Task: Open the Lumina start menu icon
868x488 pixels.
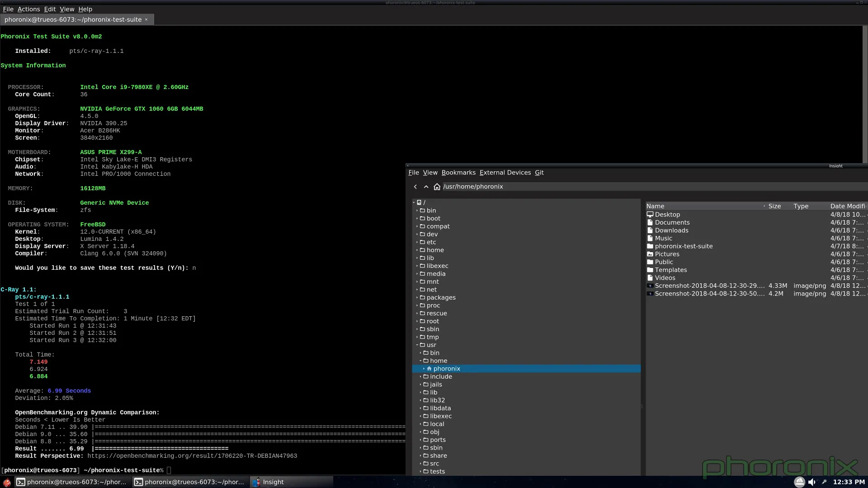Action: coord(7,482)
